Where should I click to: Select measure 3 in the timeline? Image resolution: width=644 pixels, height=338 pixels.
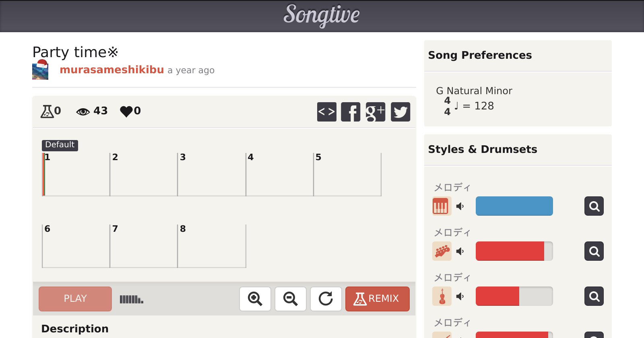[x=211, y=174]
